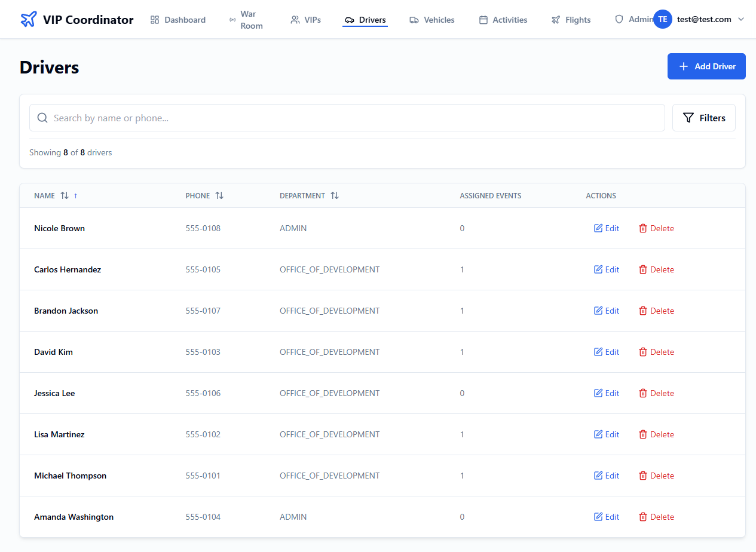Click the search magnifier icon
The image size is (756, 552).
[x=42, y=118]
